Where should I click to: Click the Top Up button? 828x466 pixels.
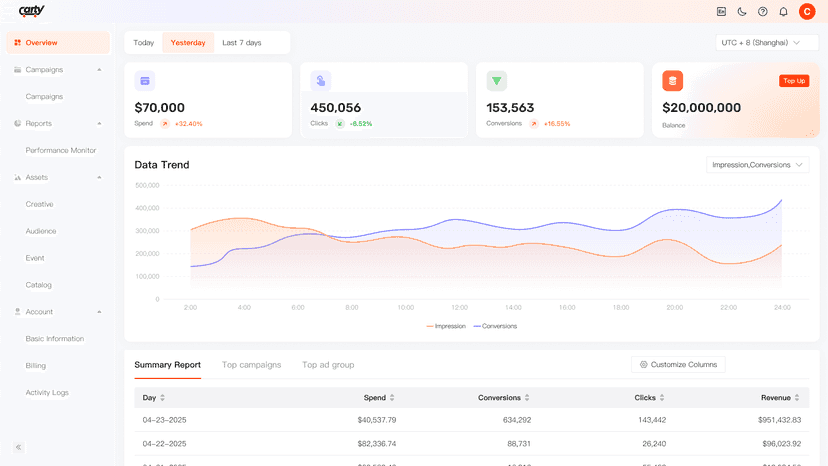point(794,81)
